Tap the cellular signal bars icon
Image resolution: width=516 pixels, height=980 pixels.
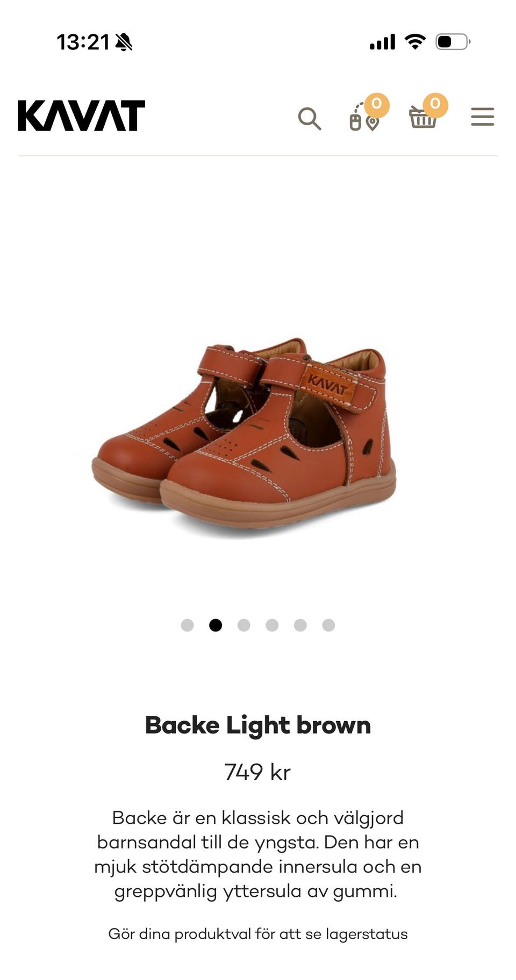(x=382, y=42)
